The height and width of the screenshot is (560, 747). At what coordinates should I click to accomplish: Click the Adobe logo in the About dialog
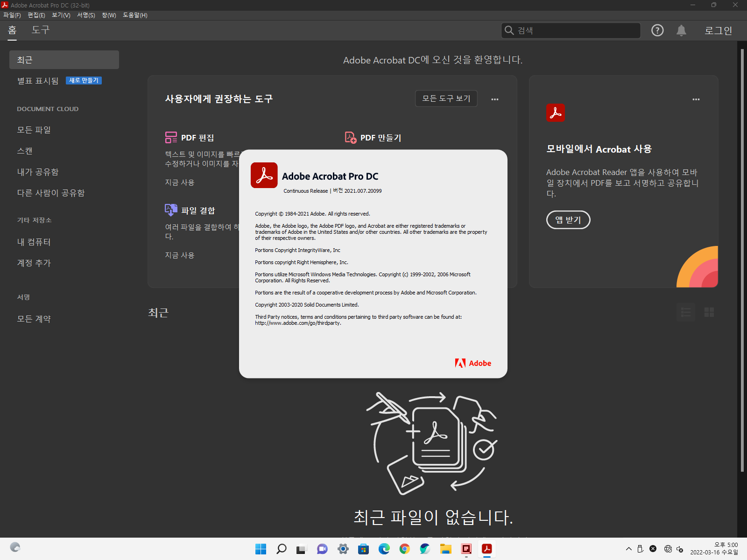point(473,363)
